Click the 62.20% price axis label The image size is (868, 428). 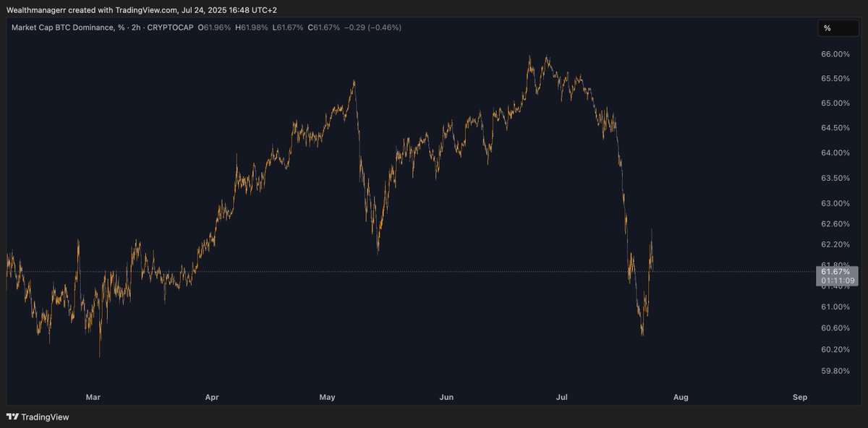pos(835,245)
